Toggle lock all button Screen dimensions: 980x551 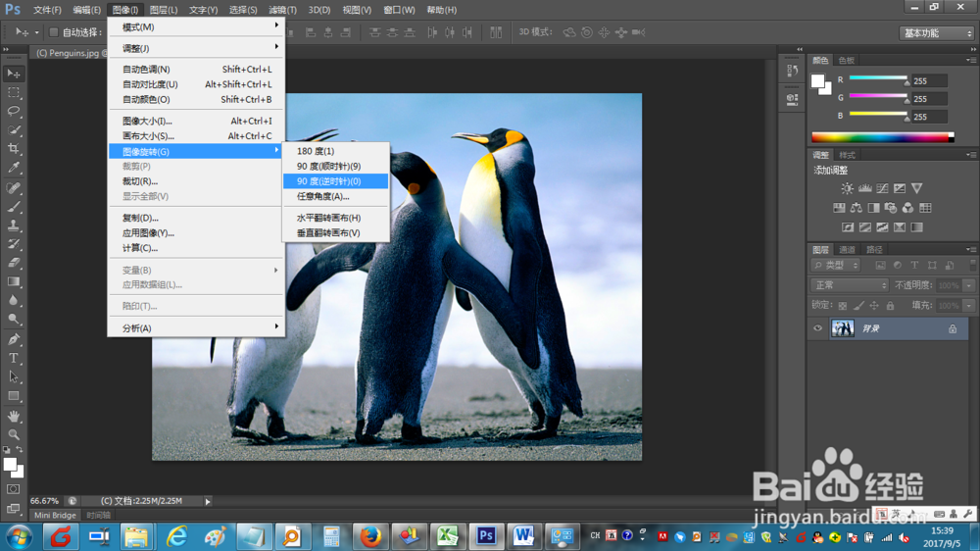point(890,306)
